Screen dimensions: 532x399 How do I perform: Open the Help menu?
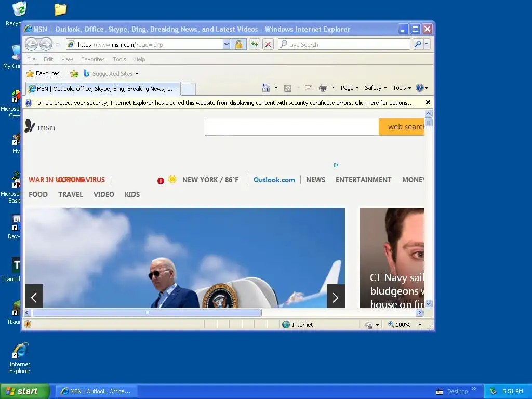pos(139,59)
